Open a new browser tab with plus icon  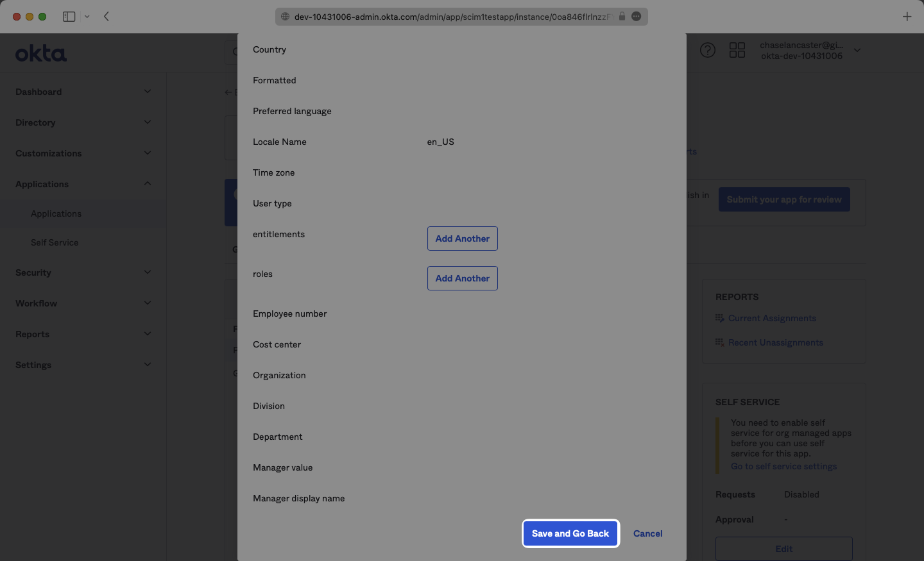907,17
